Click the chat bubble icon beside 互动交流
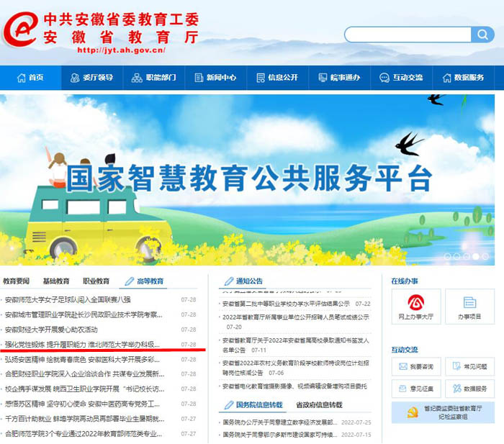504x444 pixels. pyautogui.click(x=384, y=78)
